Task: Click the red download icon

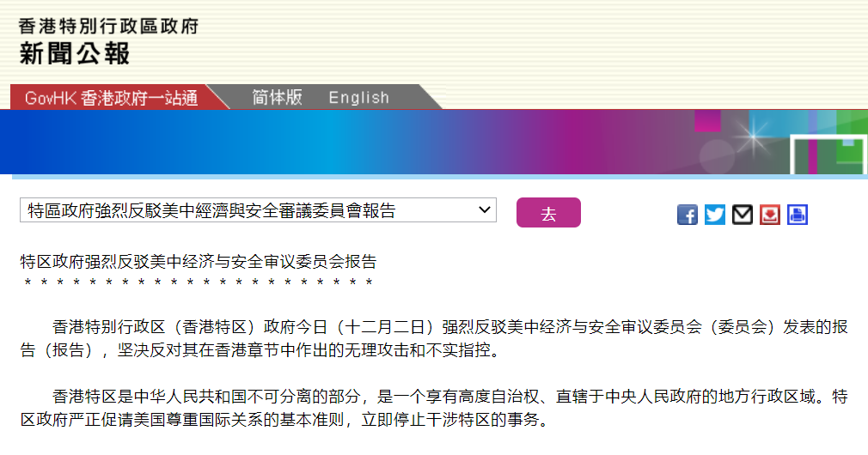Action: (x=770, y=215)
